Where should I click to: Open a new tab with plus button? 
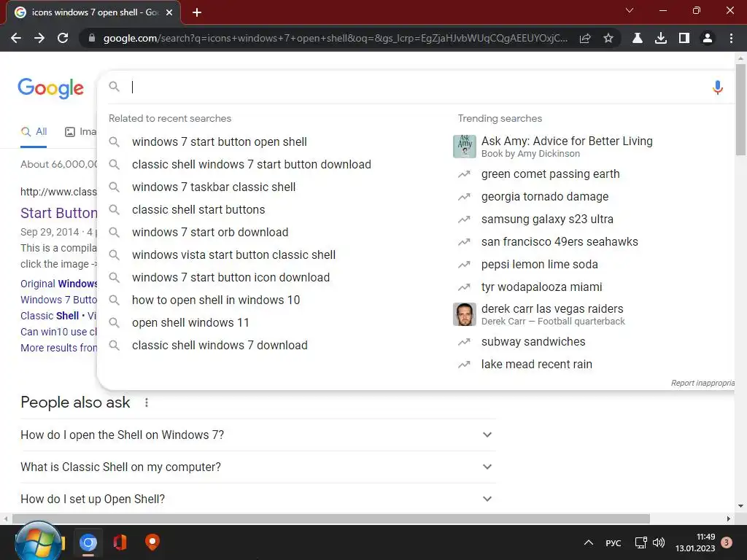[197, 12]
